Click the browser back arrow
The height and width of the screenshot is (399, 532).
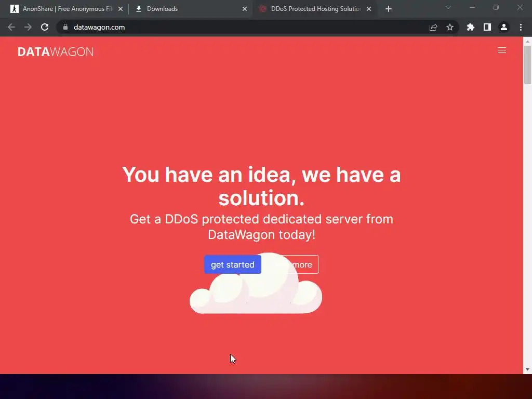(11, 27)
